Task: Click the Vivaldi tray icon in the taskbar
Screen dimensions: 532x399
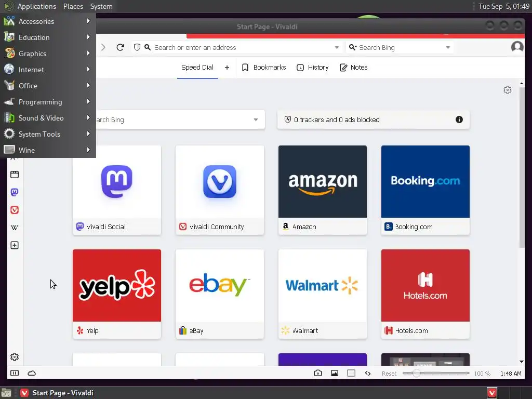Action: coord(492,393)
